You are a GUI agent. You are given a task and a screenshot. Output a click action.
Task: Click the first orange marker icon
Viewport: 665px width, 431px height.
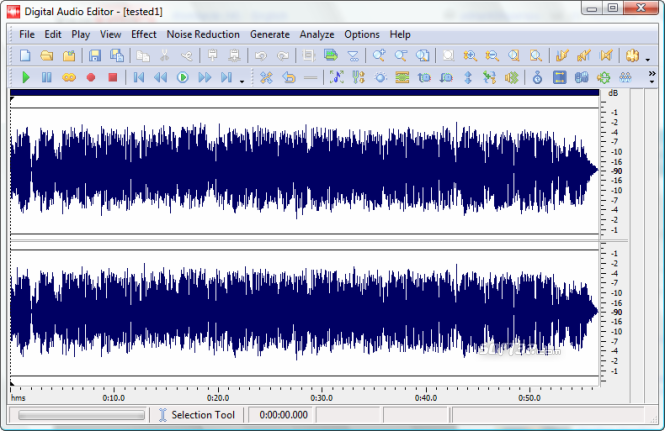(x=562, y=56)
